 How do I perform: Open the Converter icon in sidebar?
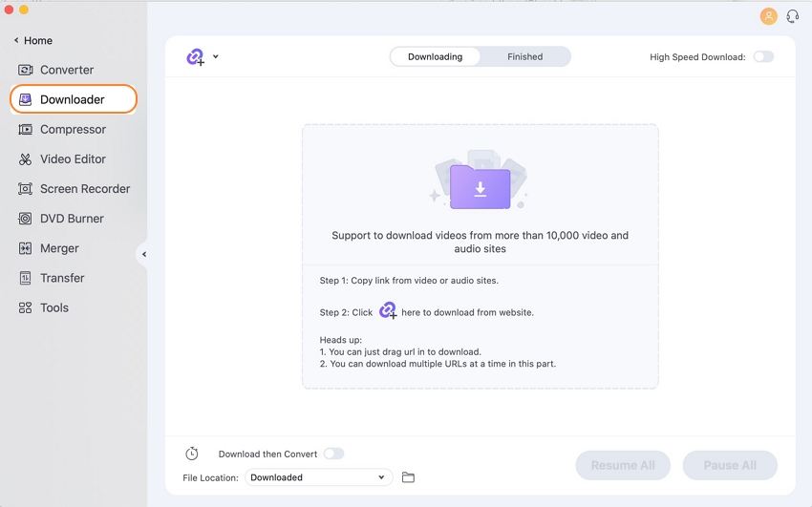pyautogui.click(x=25, y=70)
